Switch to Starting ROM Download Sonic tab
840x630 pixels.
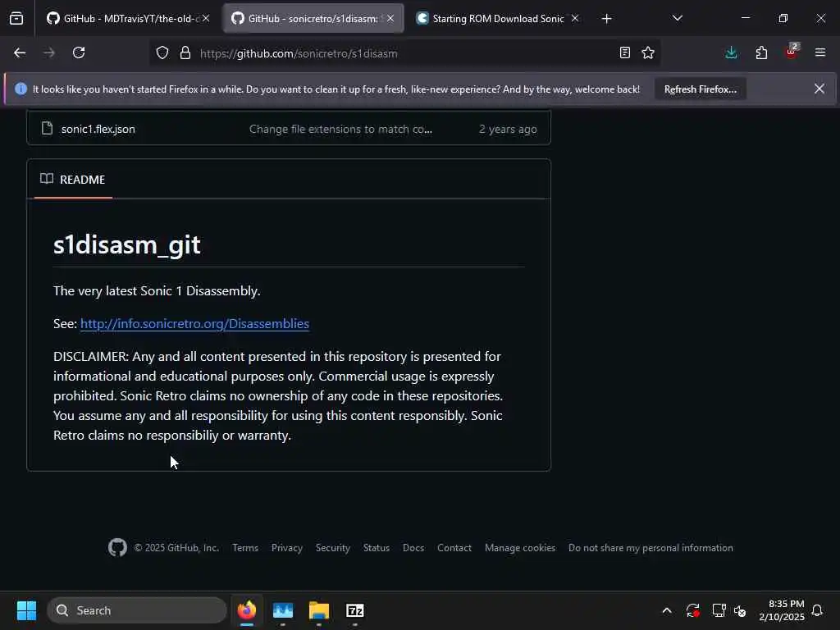point(498,19)
